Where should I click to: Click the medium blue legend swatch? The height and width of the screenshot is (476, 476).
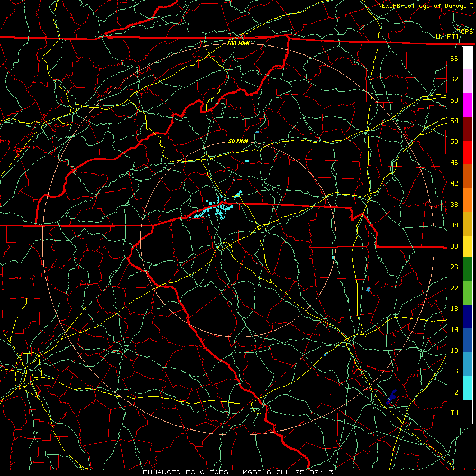(467, 340)
